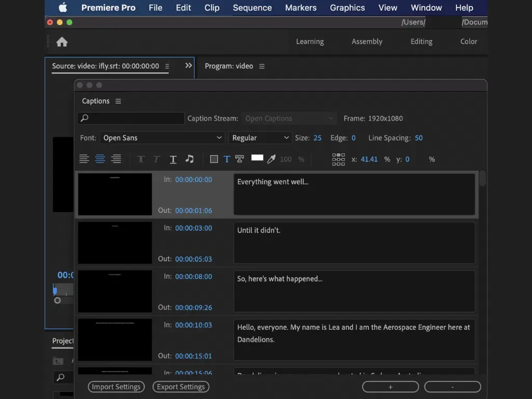Open the Edit menu

coord(183,7)
